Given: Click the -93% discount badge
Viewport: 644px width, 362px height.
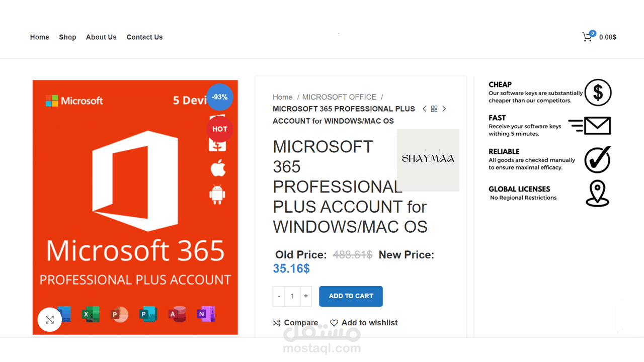Looking at the screenshot, I should pos(220,97).
